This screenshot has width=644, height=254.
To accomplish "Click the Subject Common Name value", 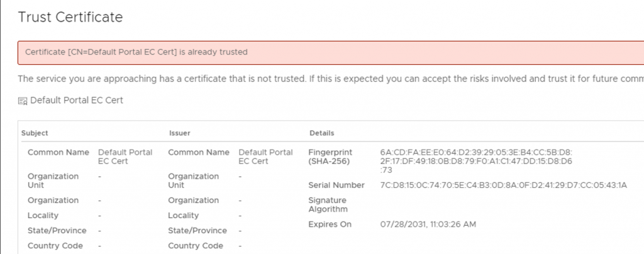I will tap(125, 157).
